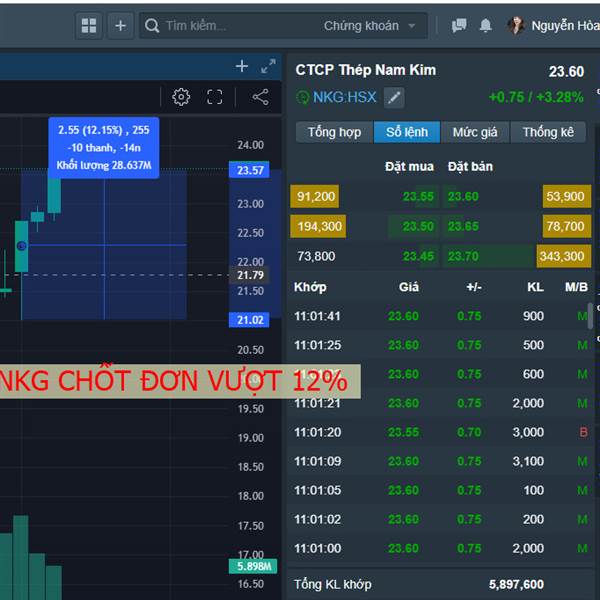Switch to the Mức giá tab
This screenshot has height=600, width=600.
pos(475,132)
